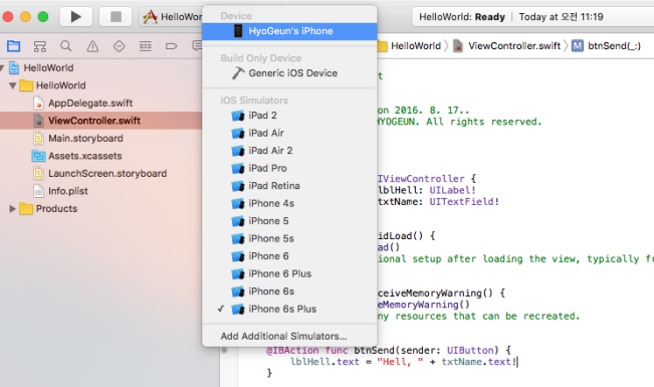Select iPad Retina simulator
The image size is (654, 387).
click(x=290, y=186)
